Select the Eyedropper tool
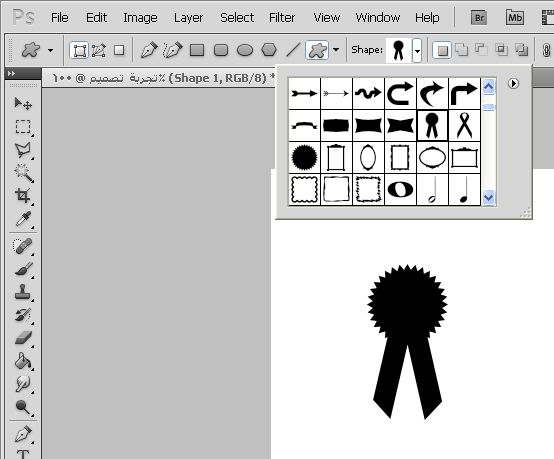The height and width of the screenshot is (459, 554). pos(23,219)
